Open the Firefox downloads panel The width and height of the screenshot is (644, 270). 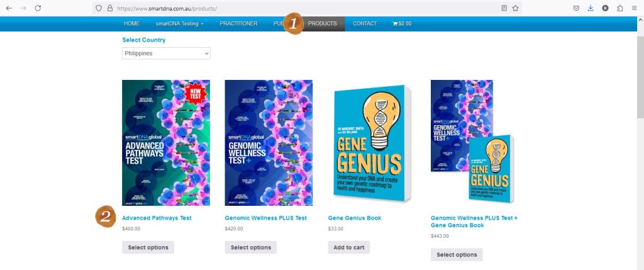click(x=591, y=8)
